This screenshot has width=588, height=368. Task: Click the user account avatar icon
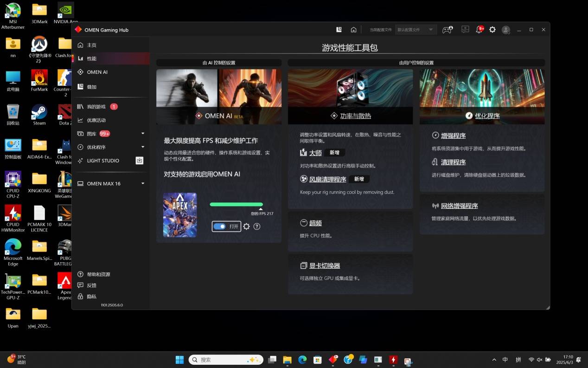point(506,30)
